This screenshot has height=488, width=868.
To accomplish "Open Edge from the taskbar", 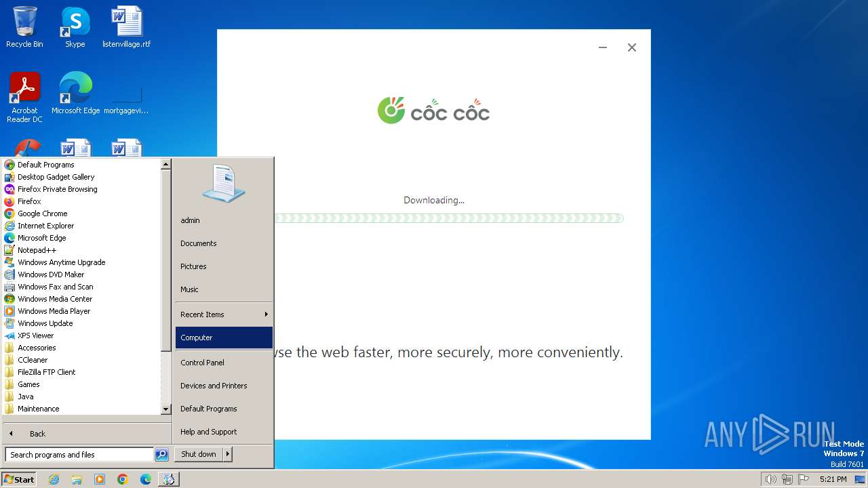I will (x=146, y=479).
